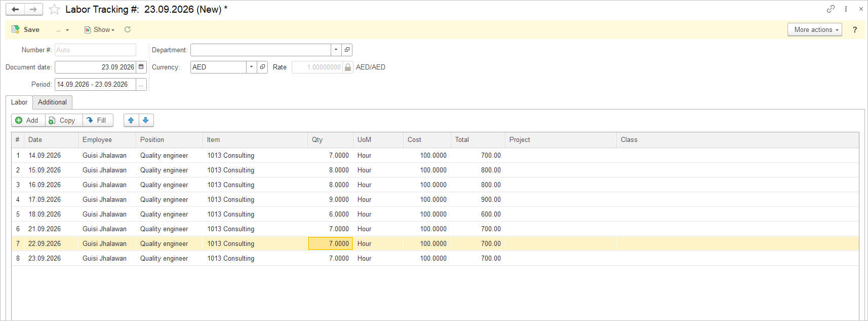Expand the Department dropdown

[336, 50]
